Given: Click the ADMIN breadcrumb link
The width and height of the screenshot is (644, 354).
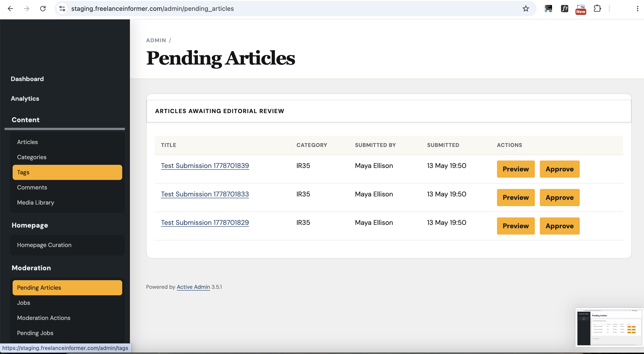Looking at the screenshot, I should coord(156,40).
